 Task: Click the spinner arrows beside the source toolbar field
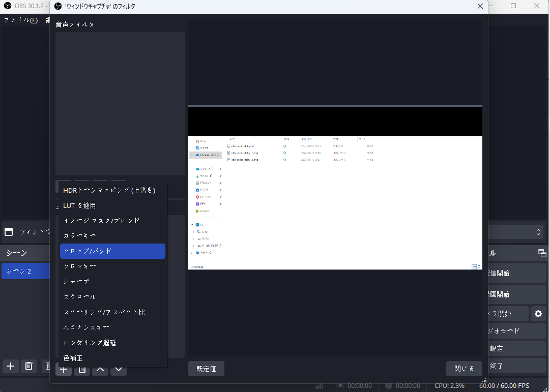pos(538,232)
